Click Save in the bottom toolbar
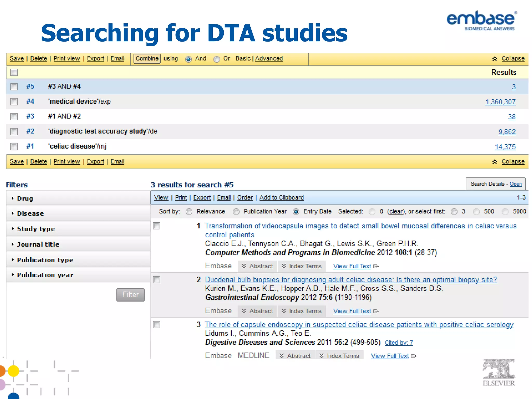Image resolution: width=532 pixels, height=399 pixels. pyautogui.click(x=17, y=162)
